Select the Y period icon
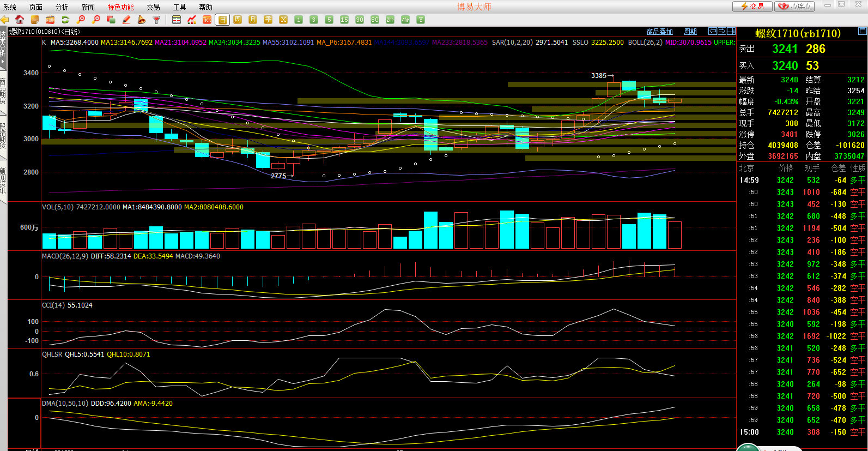This screenshot has width=868, height=451. point(421,20)
